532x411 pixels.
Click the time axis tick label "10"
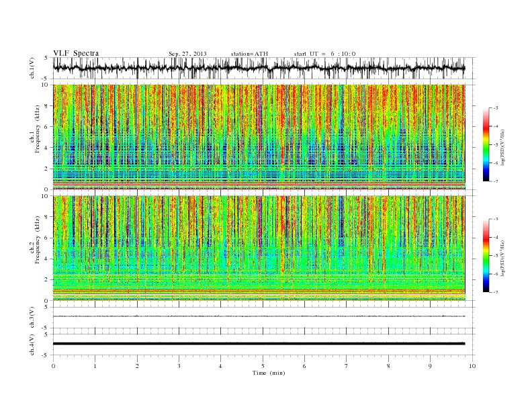coord(472,366)
